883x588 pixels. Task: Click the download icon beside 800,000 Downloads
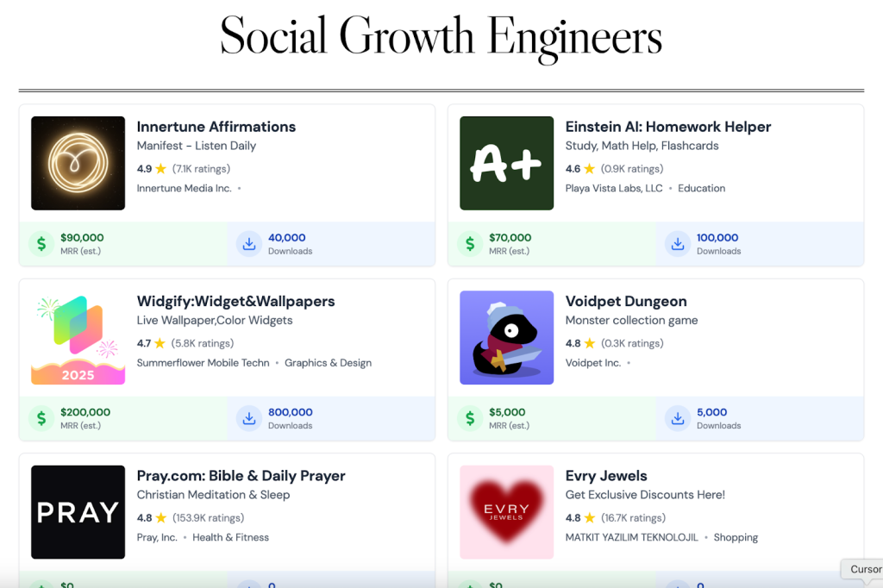click(x=249, y=418)
